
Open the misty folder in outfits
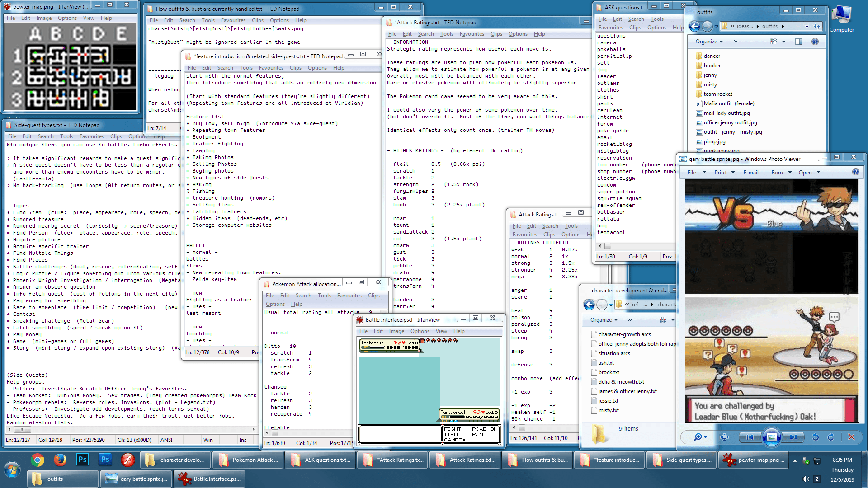[x=710, y=84]
